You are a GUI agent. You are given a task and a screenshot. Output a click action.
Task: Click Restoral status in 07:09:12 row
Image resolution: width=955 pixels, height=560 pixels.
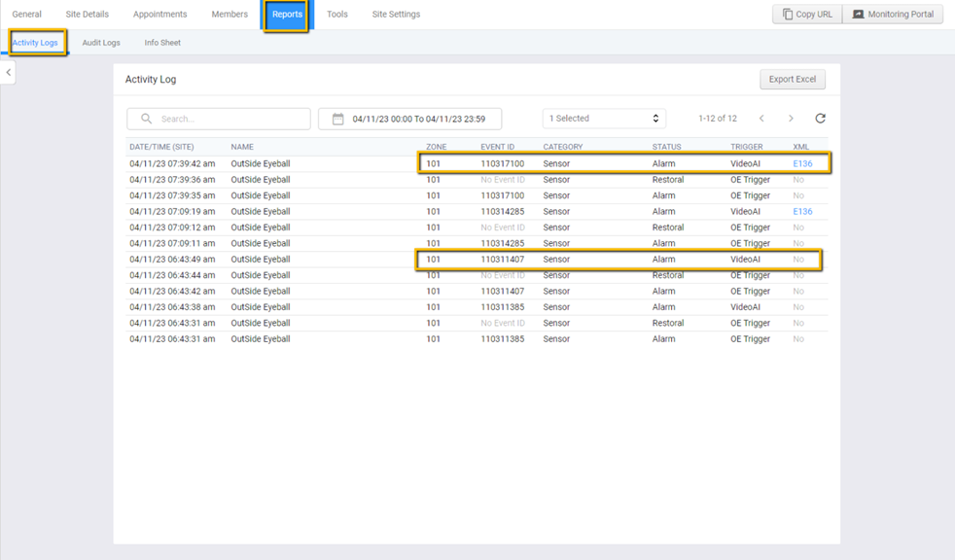pyautogui.click(x=668, y=227)
